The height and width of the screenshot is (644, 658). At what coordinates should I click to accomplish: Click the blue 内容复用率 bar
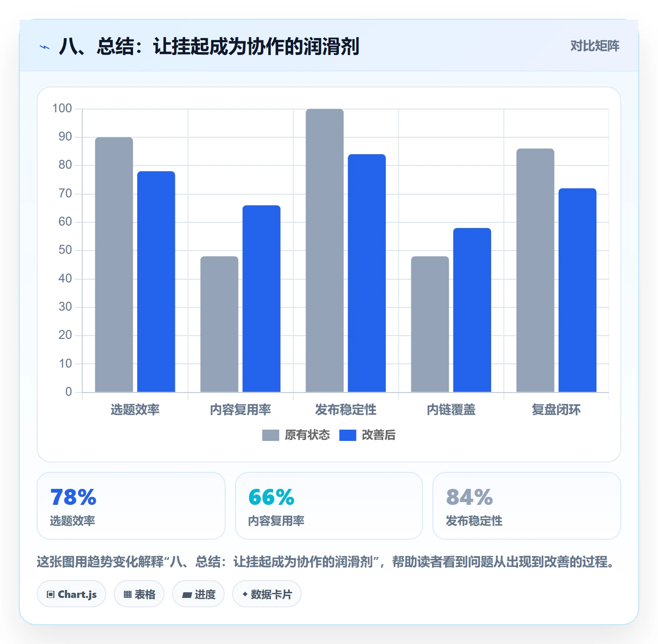[x=261, y=298]
